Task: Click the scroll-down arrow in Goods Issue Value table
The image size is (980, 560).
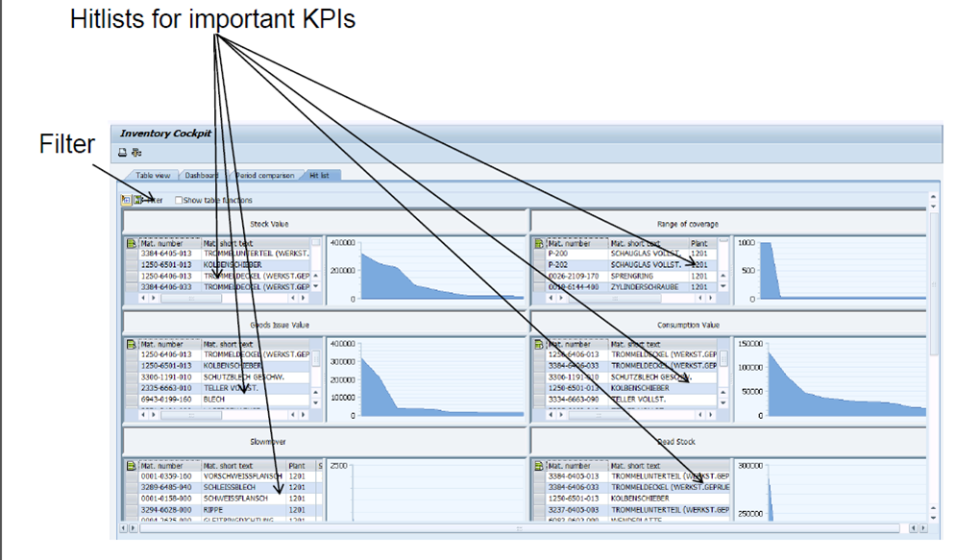Action: (315, 402)
